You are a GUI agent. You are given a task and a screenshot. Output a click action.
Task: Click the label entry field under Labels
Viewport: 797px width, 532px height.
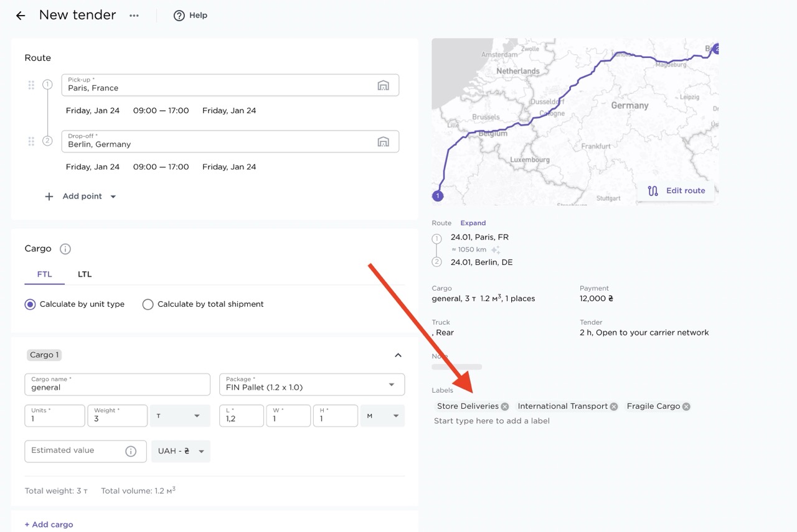coord(492,421)
